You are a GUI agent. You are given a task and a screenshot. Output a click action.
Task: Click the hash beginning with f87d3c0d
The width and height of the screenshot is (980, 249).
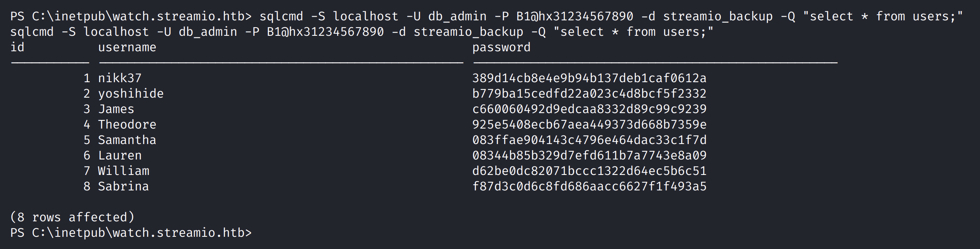tap(589, 186)
